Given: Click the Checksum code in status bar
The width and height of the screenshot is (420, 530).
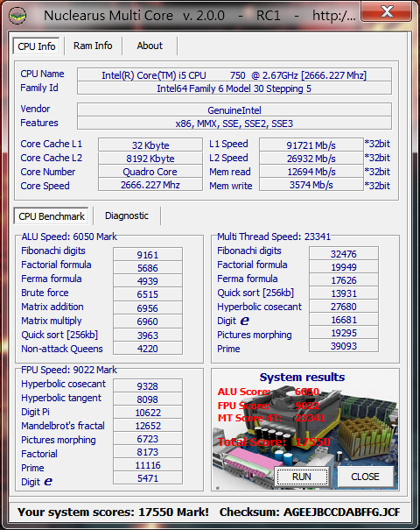Looking at the screenshot, I should [x=341, y=512].
